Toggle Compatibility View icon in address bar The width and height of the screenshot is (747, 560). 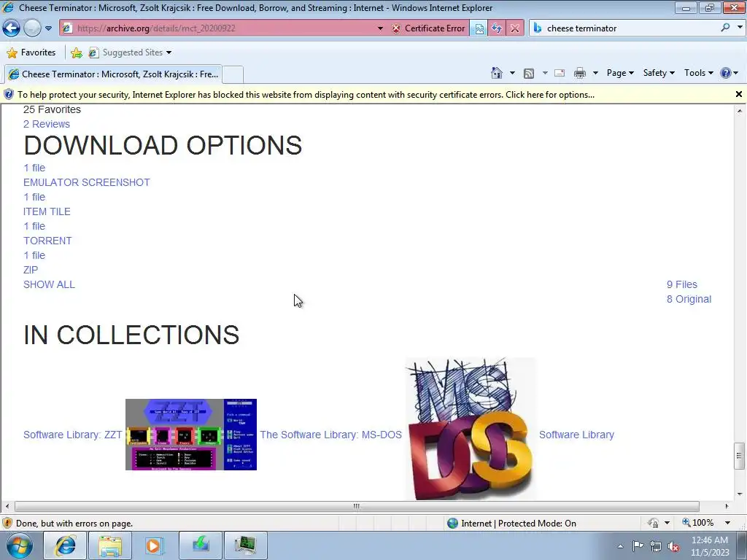[479, 28]
